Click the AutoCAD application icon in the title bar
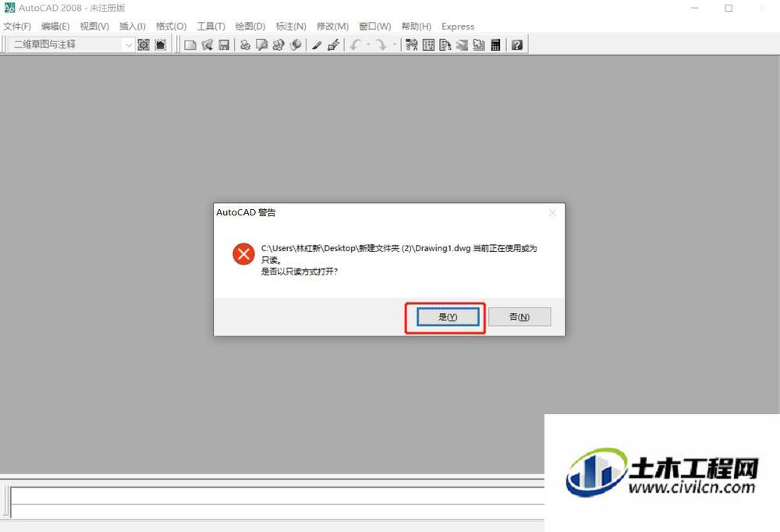Viewport: 780px width, 532px height. (9, 8)
